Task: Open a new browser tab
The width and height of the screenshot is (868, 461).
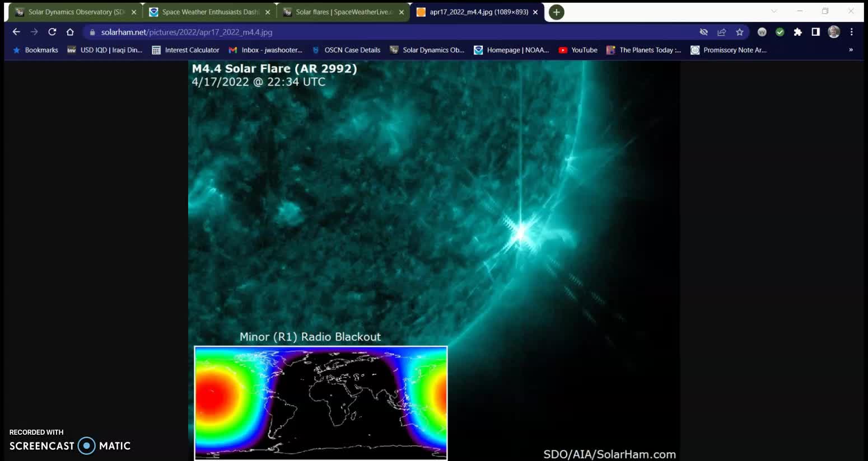Action: 556,12
